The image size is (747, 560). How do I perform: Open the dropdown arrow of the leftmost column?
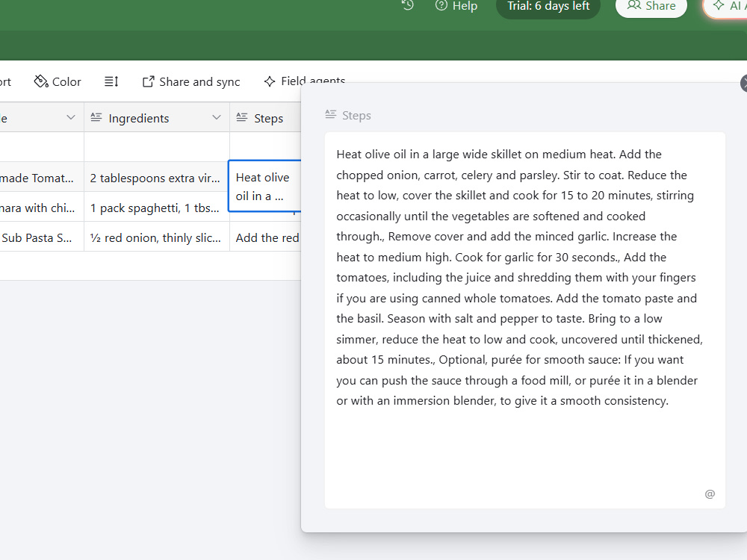click(x=71, y=118)
